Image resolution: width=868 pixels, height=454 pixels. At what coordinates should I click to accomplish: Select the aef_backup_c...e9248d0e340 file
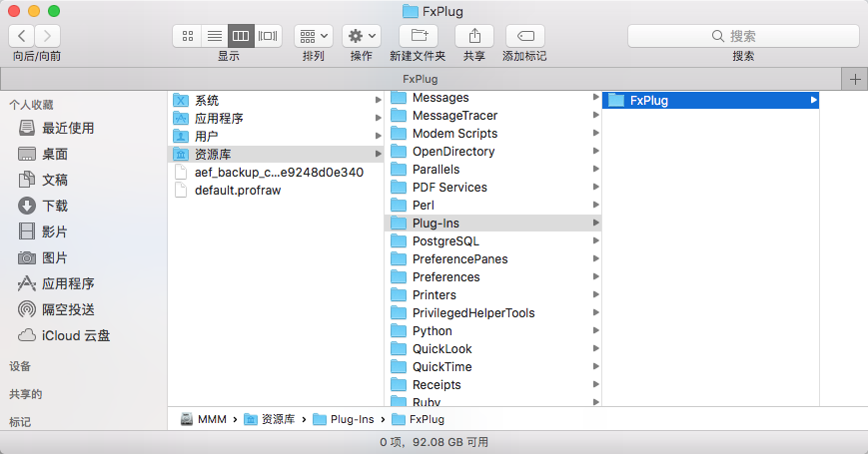click(276, 172)
